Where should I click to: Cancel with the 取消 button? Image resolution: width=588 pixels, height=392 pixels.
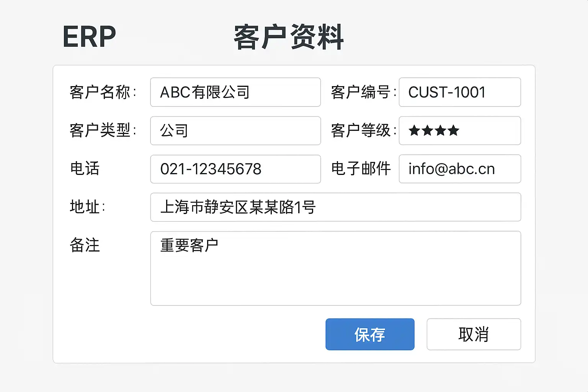[x=474, y=334]
